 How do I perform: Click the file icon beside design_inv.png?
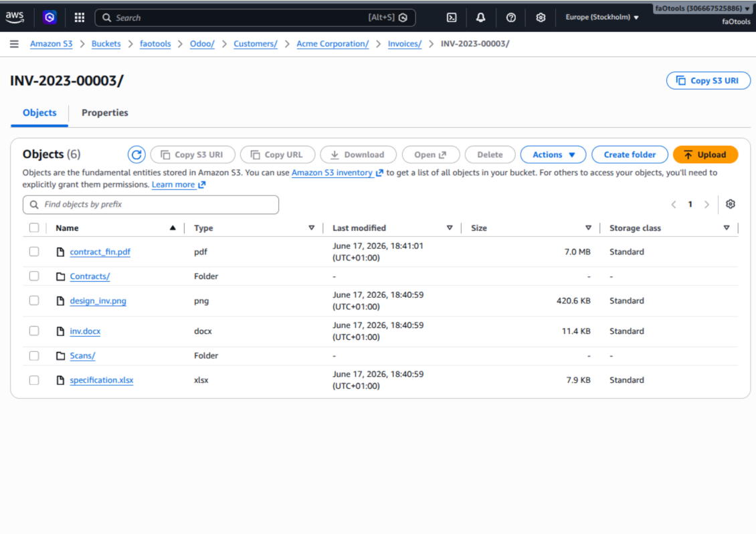(x=60, y=300)
